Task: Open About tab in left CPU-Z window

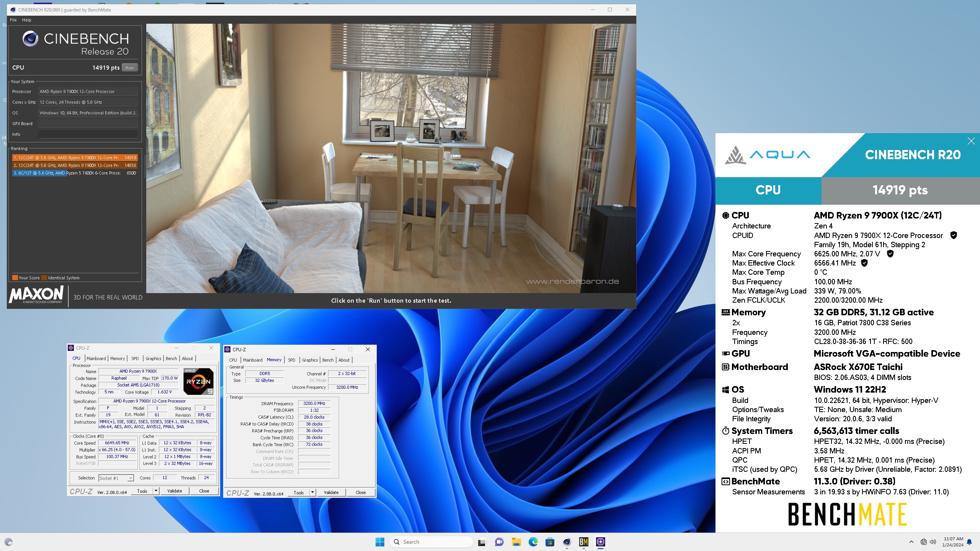Action: 187,359
